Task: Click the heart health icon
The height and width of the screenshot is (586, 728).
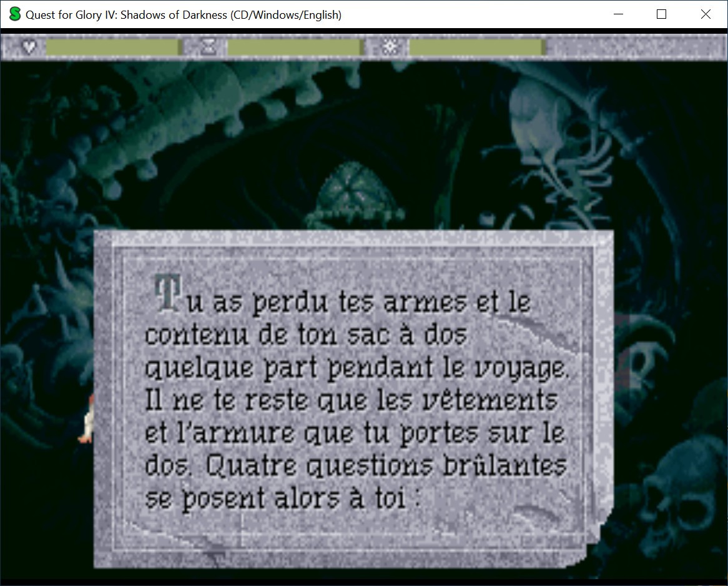Action: point(29,47)
